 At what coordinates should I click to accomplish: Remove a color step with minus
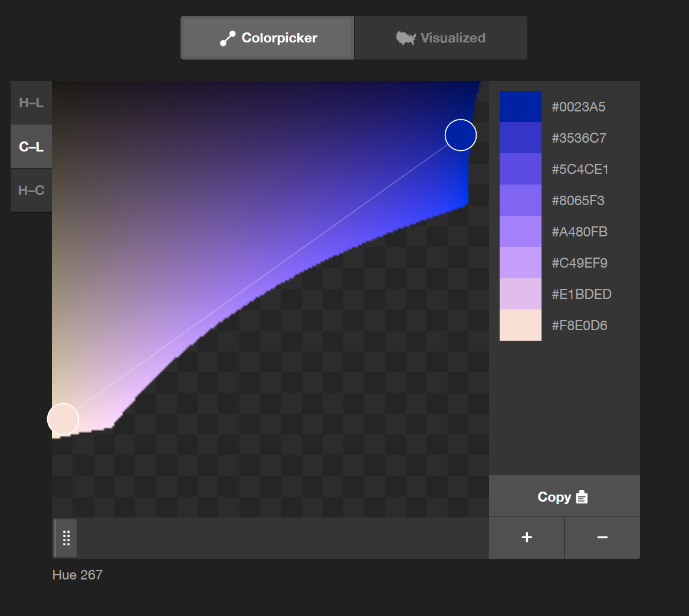[602, 537]
